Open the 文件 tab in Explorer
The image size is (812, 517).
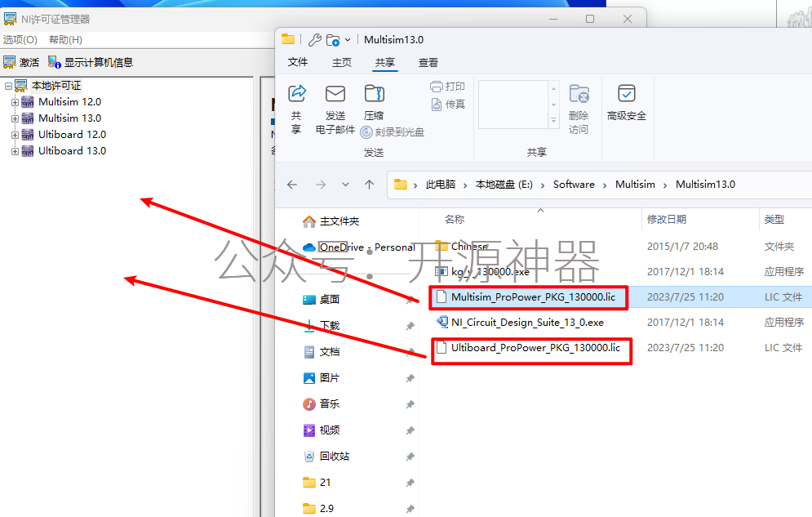click(x=298, y=62)
